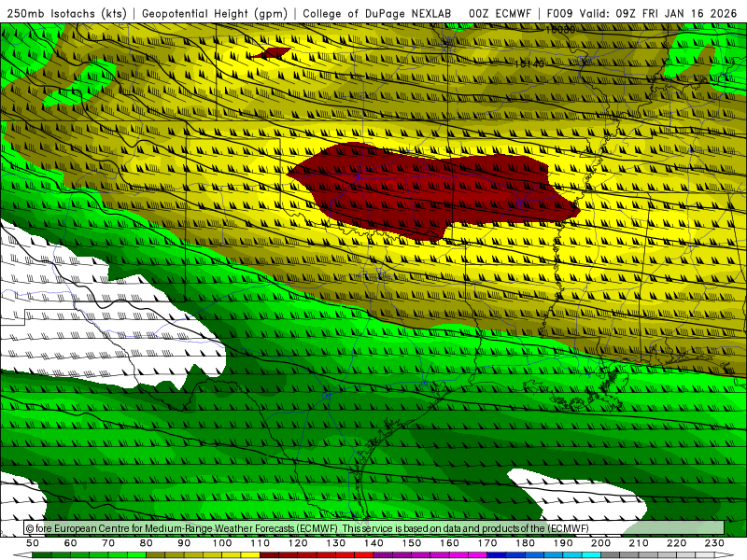
Task: Click the dark maroon legend swatch right of 110
Action: pyautogui.click(x=270, y=555)
